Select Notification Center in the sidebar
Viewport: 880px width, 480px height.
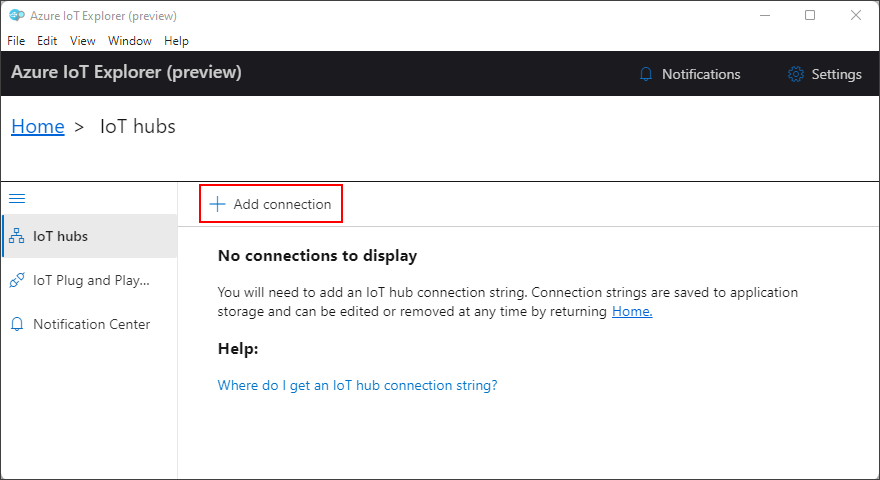point(91,324)
